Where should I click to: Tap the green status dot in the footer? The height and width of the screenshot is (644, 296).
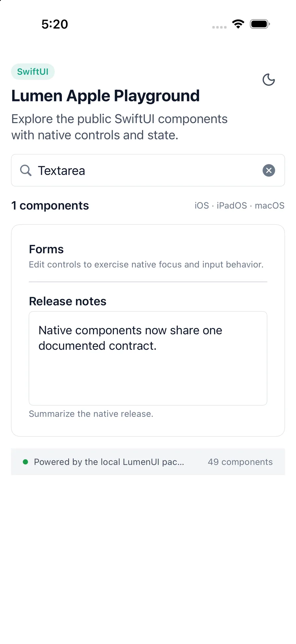(25, 462)
